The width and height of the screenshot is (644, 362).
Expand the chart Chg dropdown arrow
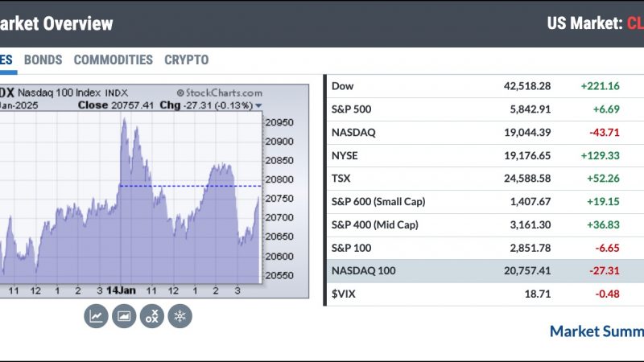[x=258, y=106]
